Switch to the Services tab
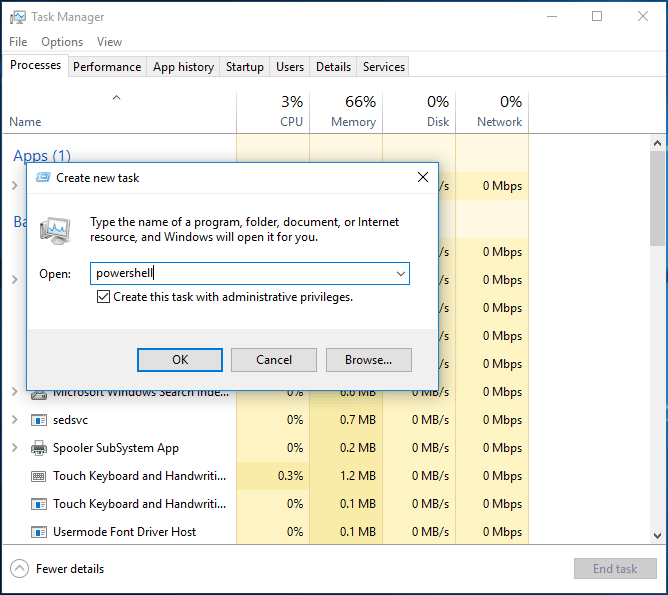Image resolution: width=668 pixels, height=595 pixels. [383, 67]
